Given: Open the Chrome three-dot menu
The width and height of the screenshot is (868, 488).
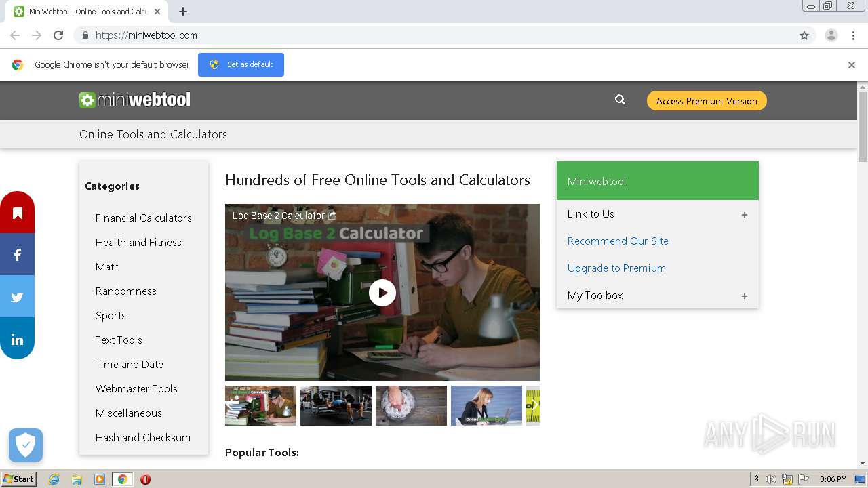Looking at the screenshot, I should pos(853,35).
